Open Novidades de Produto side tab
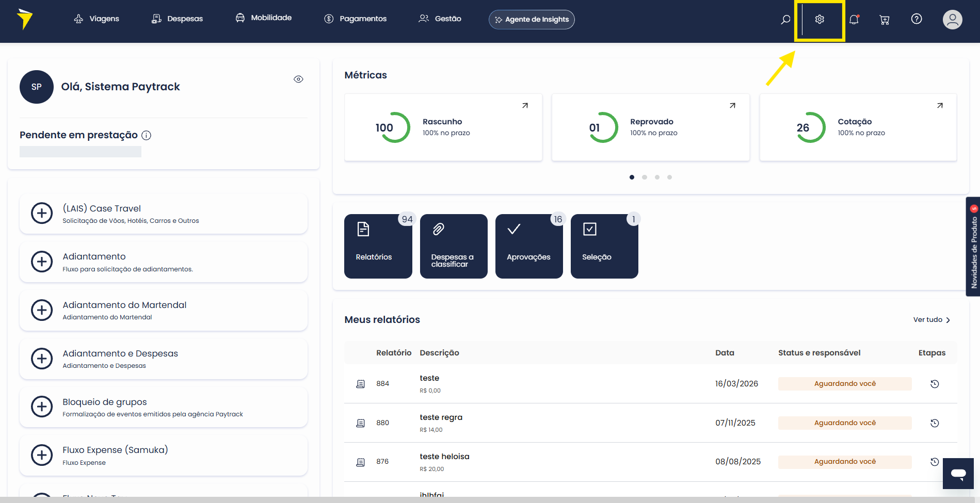The width and height of the screenshot is (980, 503). tap(973, 247)
